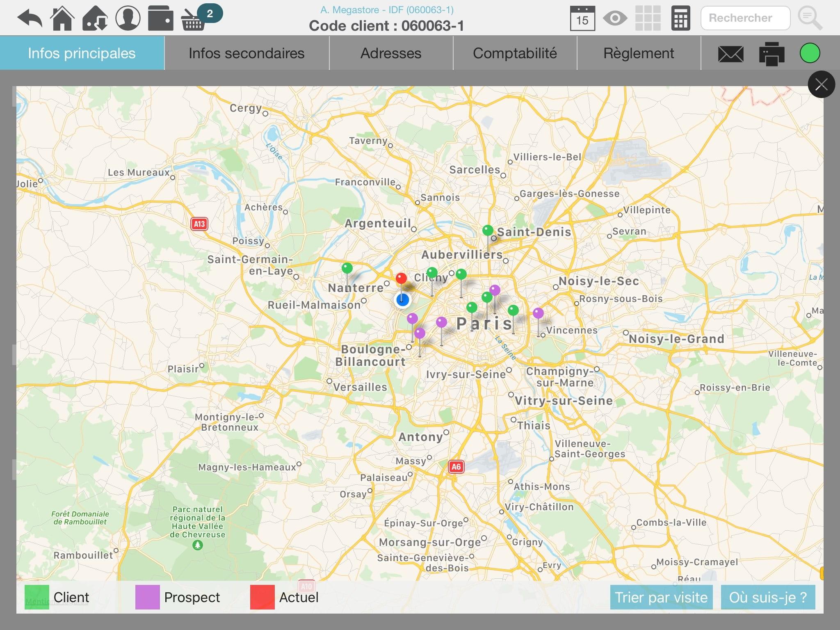The image size is (840, 630).
Task: Click the Paris label on map
Action: pos(485,324)
